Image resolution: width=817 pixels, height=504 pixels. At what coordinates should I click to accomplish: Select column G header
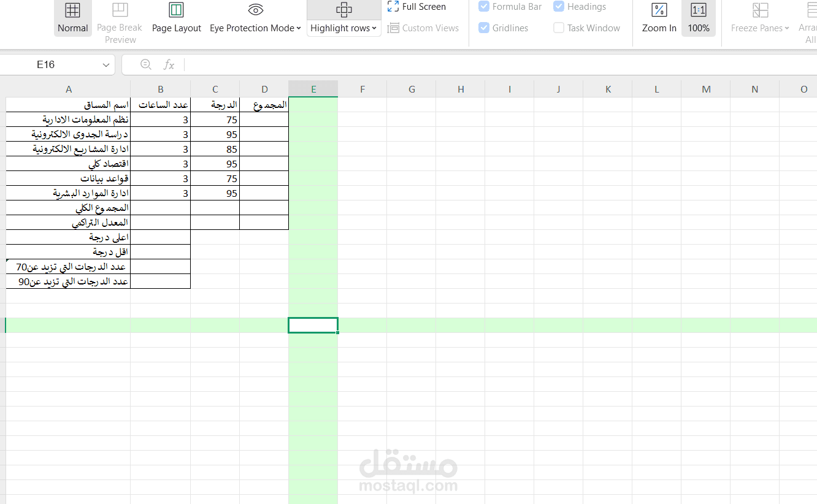[x=412, y=89]
